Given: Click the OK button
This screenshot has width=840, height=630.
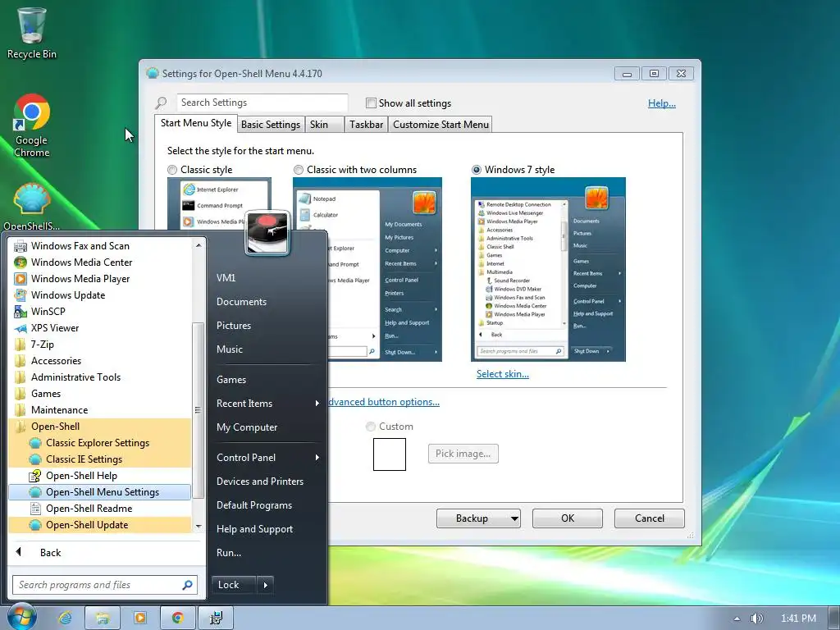Looking at the screenshot, I should tap(568, 518).
